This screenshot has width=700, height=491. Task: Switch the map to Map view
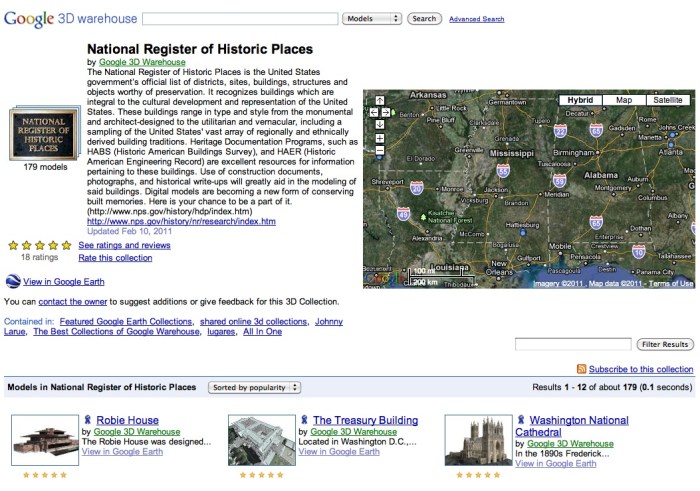click(624, 100)
